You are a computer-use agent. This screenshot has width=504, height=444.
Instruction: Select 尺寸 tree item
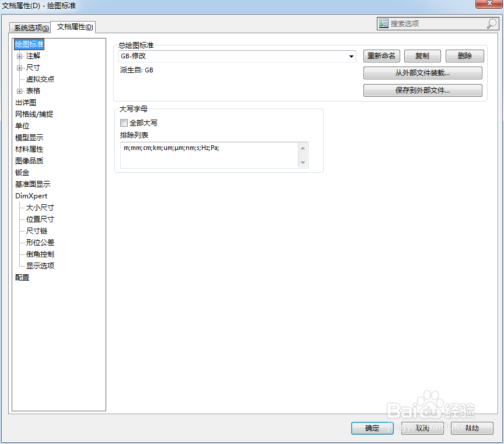[x=33, y=68]
